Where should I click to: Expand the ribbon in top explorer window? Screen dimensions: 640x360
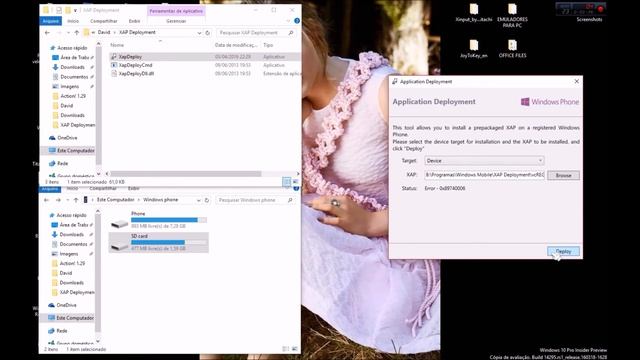coord(289,21)
